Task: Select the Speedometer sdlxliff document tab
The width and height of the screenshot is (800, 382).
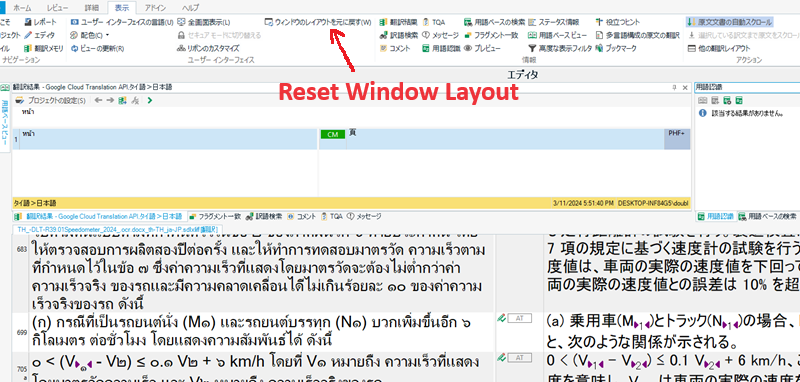Action: pos(118,230)
